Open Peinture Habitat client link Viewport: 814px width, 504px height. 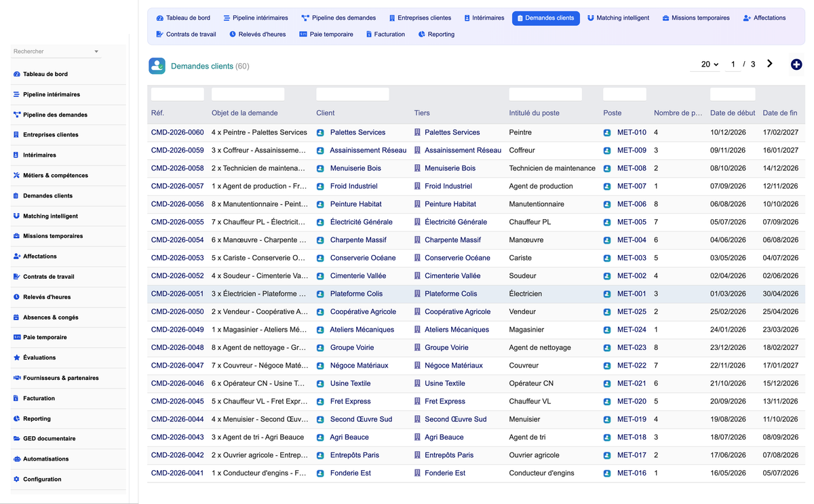(355, 204)
